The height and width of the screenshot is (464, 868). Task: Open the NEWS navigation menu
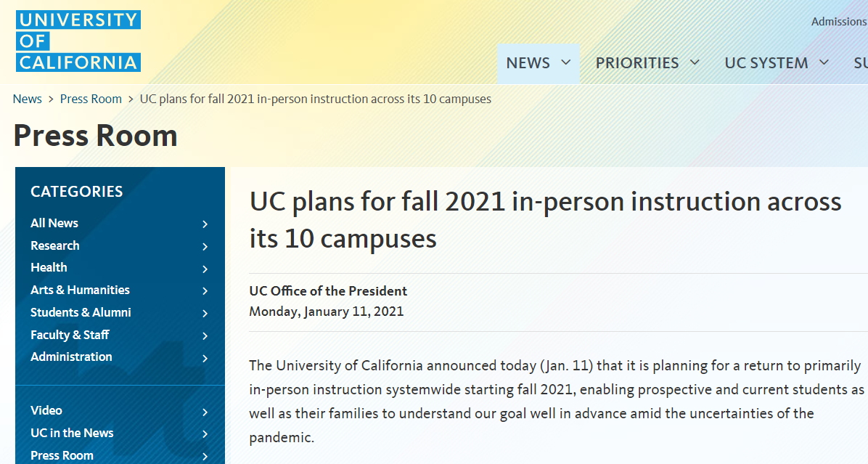tap(528, 63)
